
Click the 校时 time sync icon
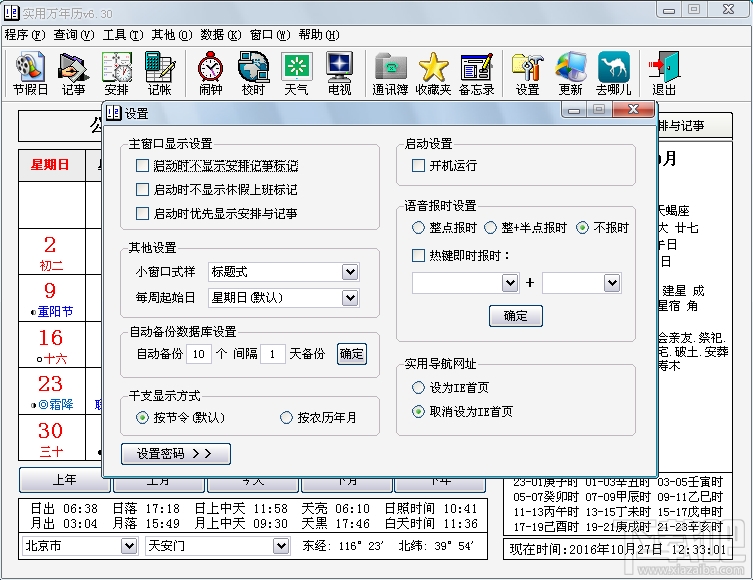tap(253, 73)
